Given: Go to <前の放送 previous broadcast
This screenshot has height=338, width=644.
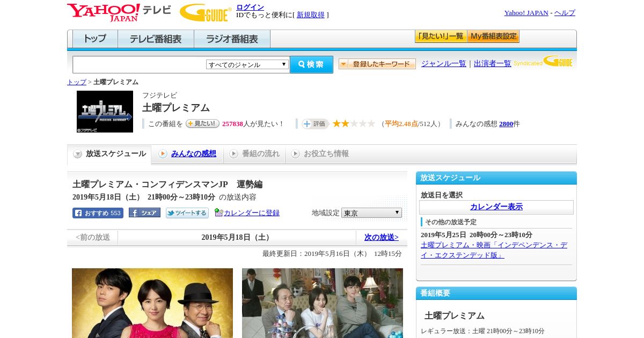Looking at the screenshot, I should tap(92, 237).
